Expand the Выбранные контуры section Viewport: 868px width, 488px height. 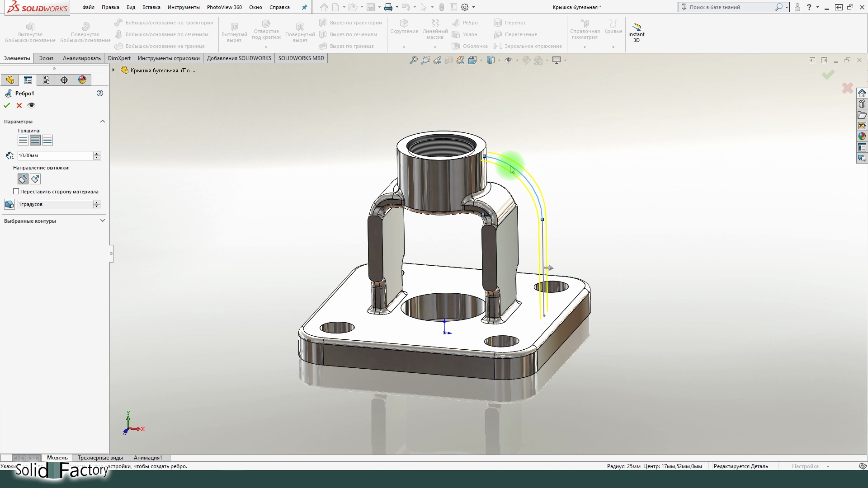tap(103, 221)
